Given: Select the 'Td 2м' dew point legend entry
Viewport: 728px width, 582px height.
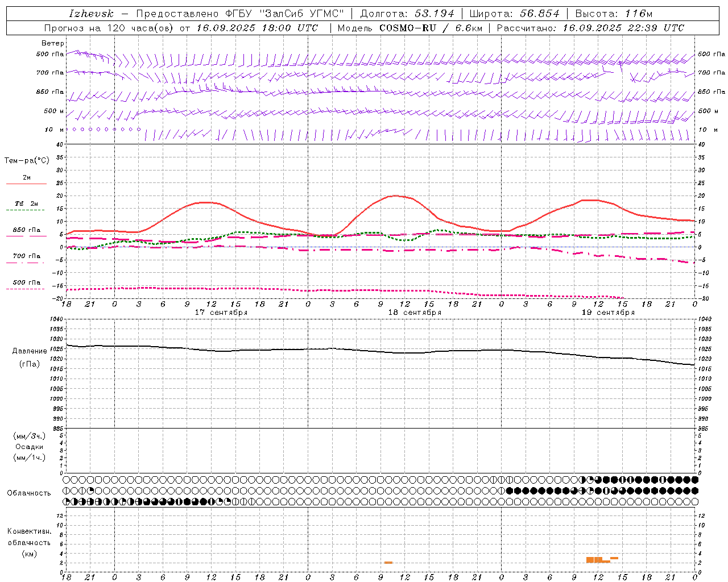Looking at the screenshot, I should pos(27,203).
